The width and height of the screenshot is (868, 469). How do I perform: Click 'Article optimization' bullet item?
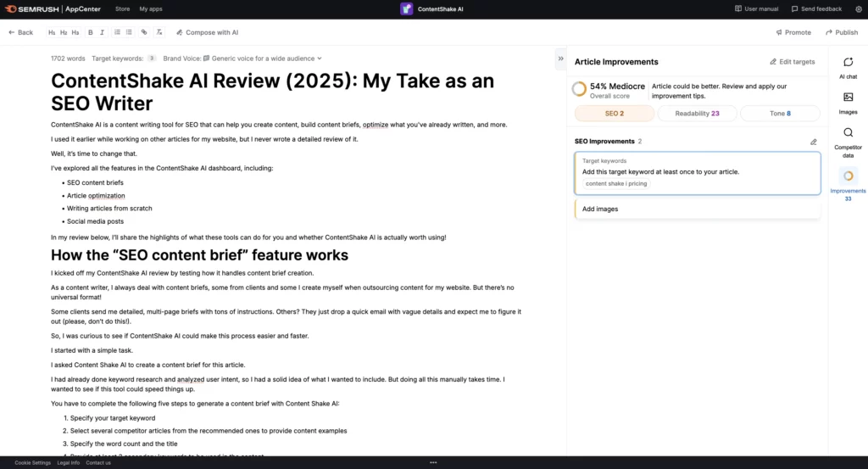(x=96, y=195)
